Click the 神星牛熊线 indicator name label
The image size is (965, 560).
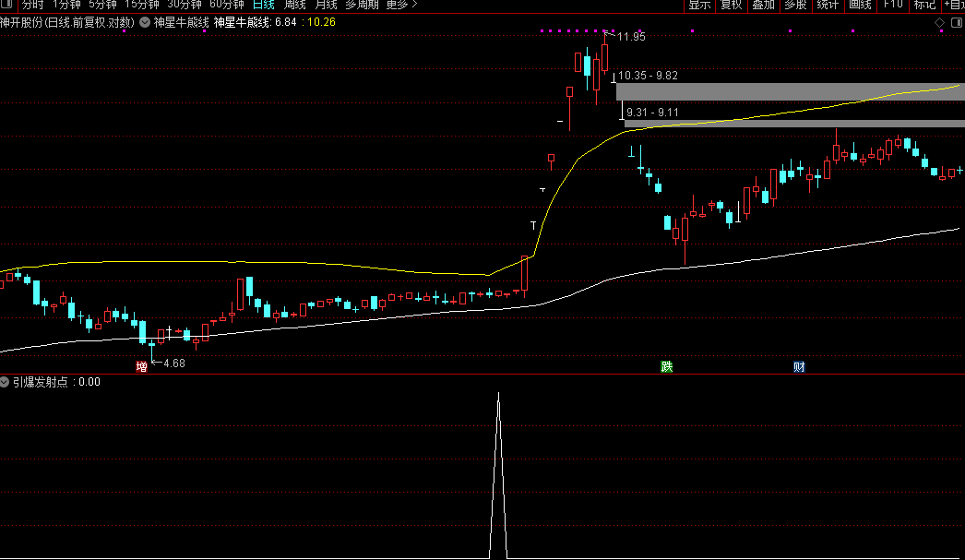[182, 23]
